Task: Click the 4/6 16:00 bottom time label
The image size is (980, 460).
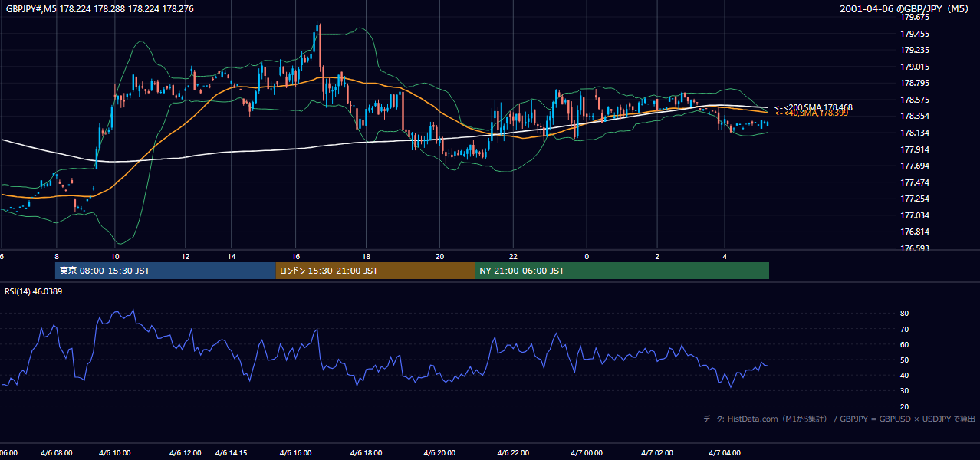Action: [296, 452]
